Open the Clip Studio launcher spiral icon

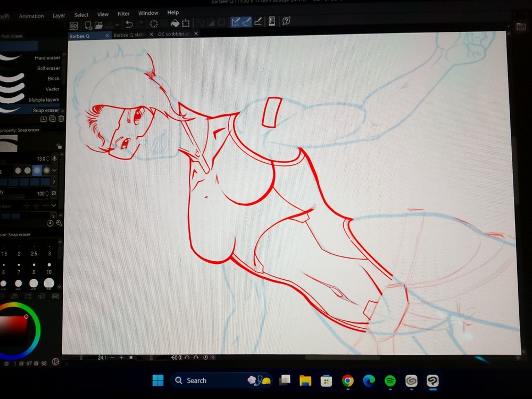tap(74, 24)
